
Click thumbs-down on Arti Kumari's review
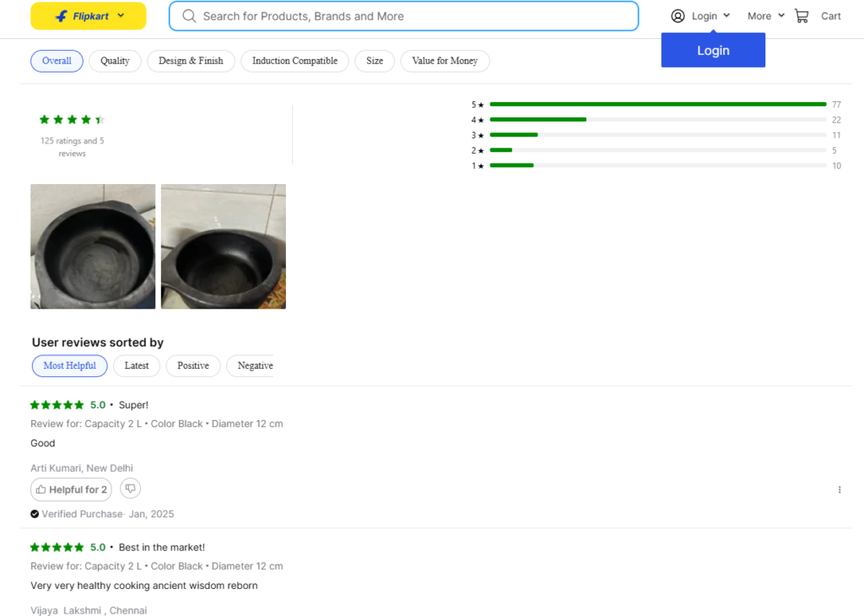130,489
